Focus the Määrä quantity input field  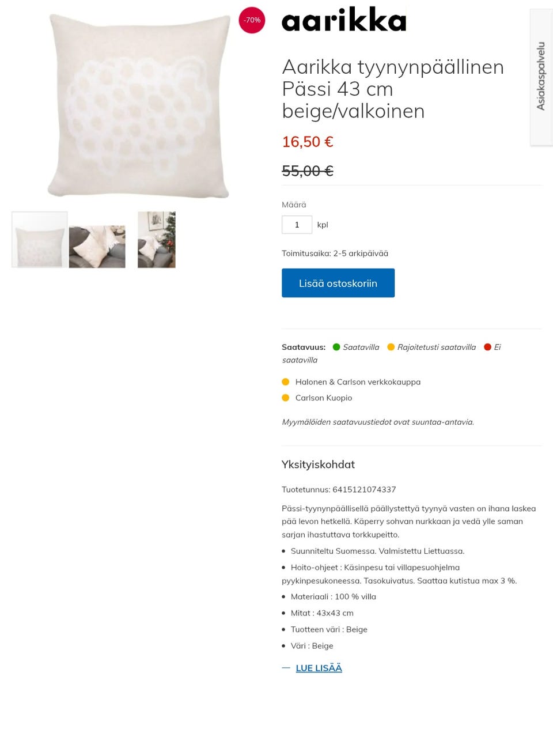(x=297, y=225)
